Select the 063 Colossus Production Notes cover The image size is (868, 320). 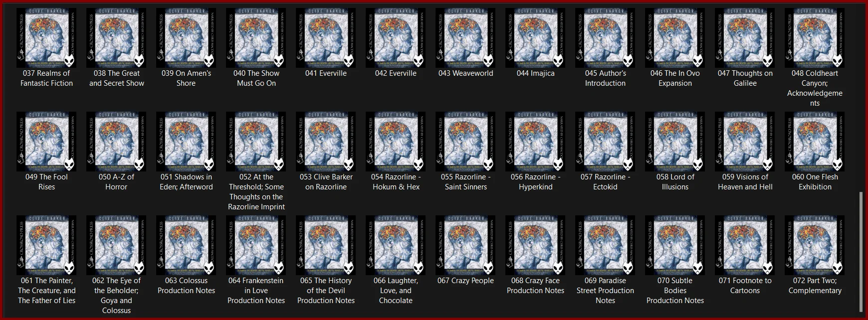[186, 245]
